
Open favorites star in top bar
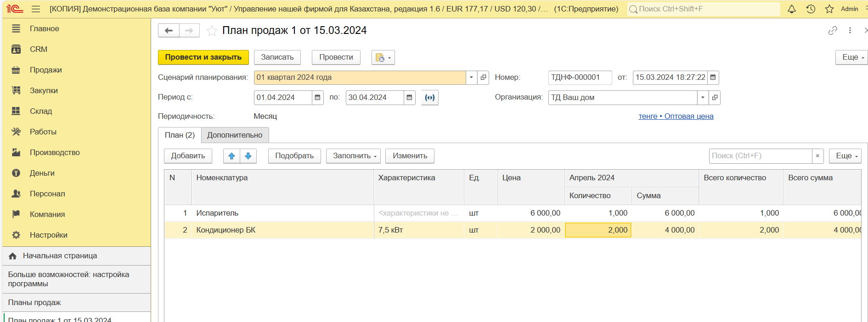[829, 9]
